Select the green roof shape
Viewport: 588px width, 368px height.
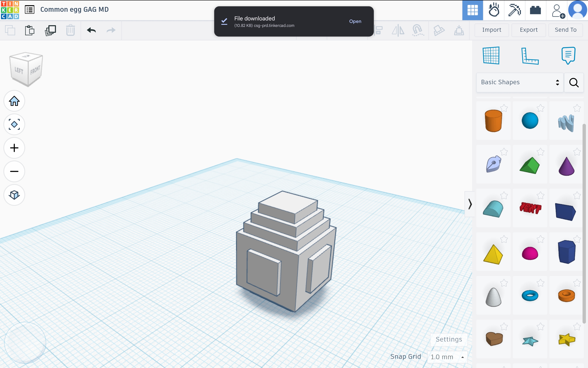coord(530,165)
